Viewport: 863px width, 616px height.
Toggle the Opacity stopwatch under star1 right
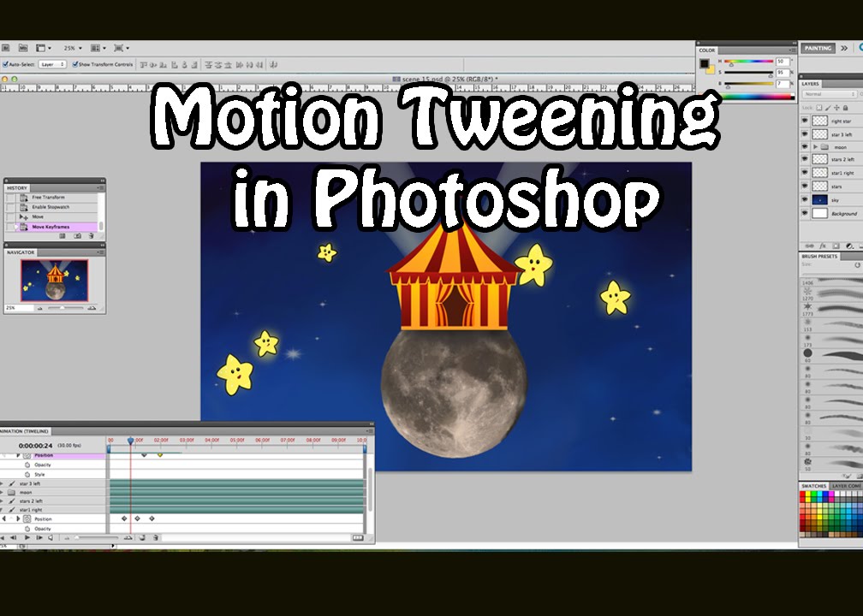(27, 529)
